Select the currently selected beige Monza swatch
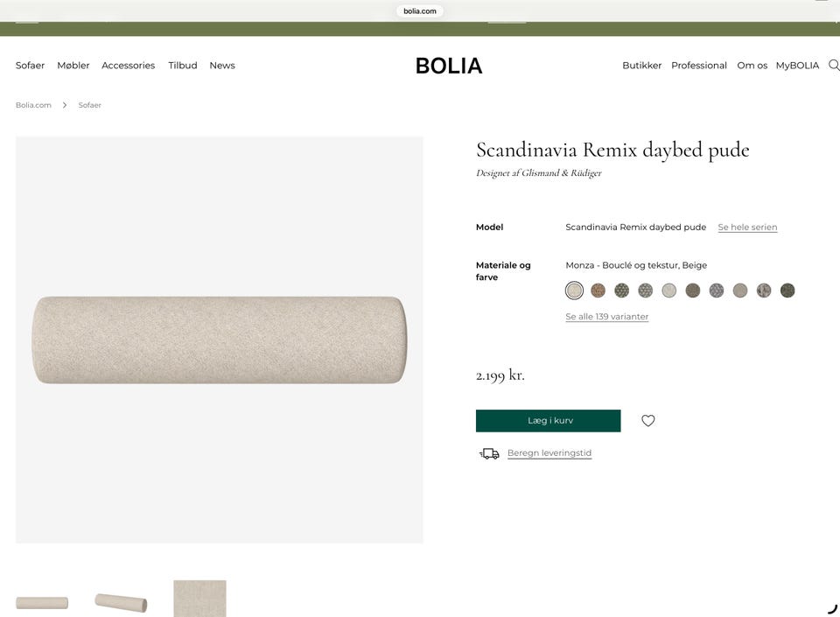840x617 pixels. [x=574, y=291]
